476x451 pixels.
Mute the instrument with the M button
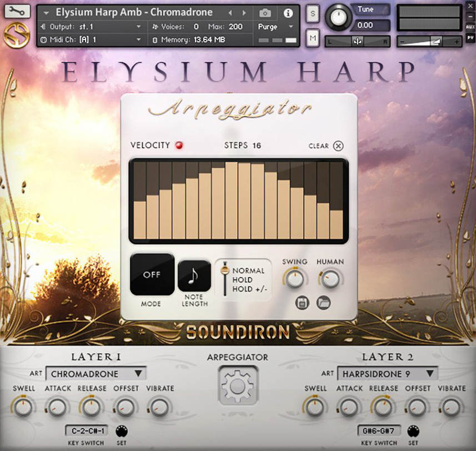[312, 38]
